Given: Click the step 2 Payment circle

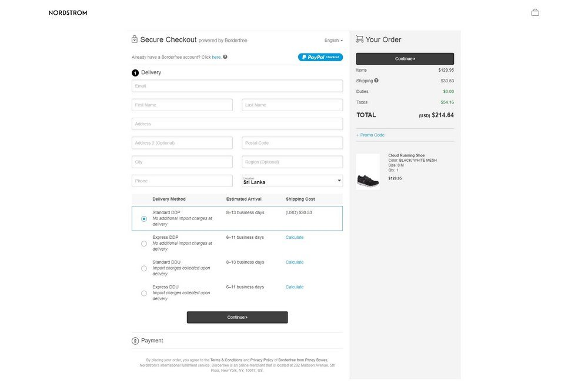Looking at the screenshot, I should (134, 340).
